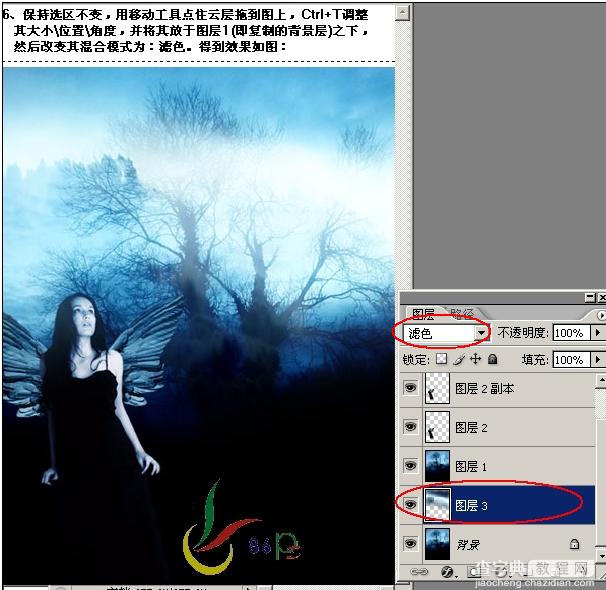Select the 图层 2 layer name

(471, 427)
